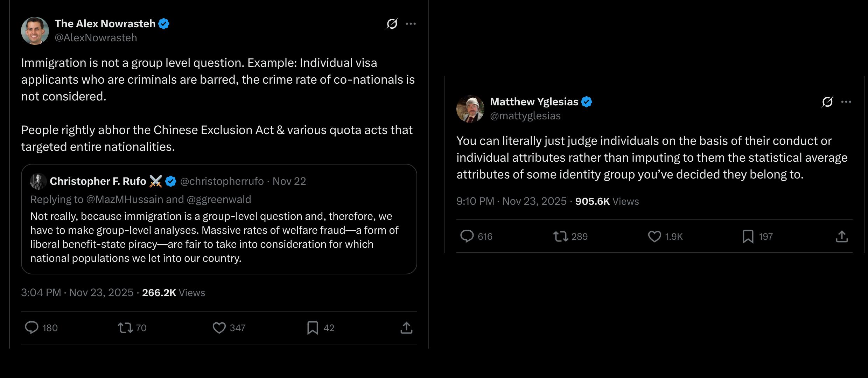The height and width of the screenshot is (378, 868).
Task: Like Alex Nowrasteh's tweet
Action: [x=219, y=328]
